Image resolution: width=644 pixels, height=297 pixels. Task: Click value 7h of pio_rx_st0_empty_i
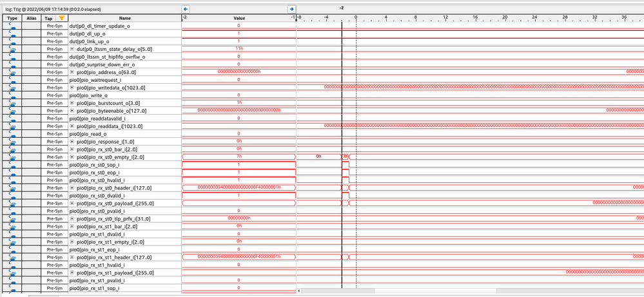239,157
